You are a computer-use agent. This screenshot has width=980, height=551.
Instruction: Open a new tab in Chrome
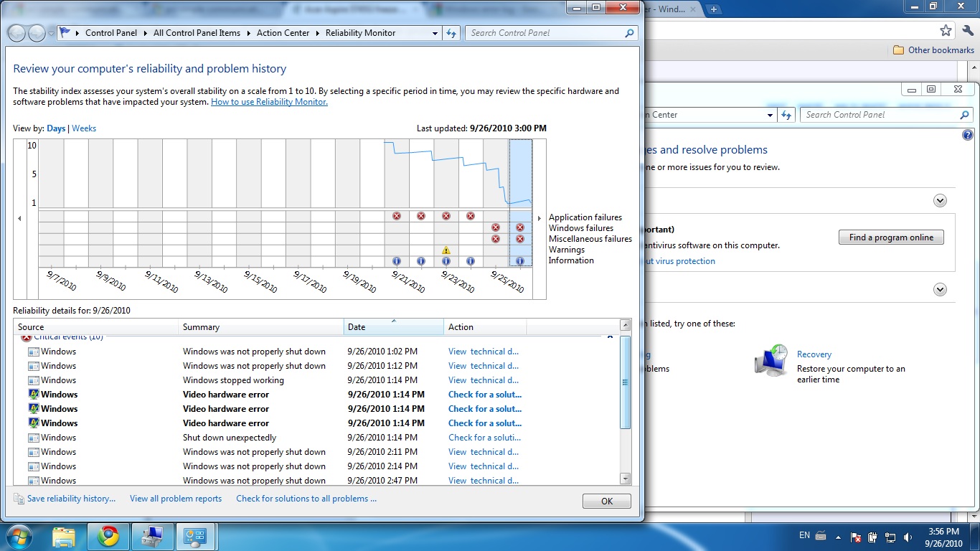[714, 9]
